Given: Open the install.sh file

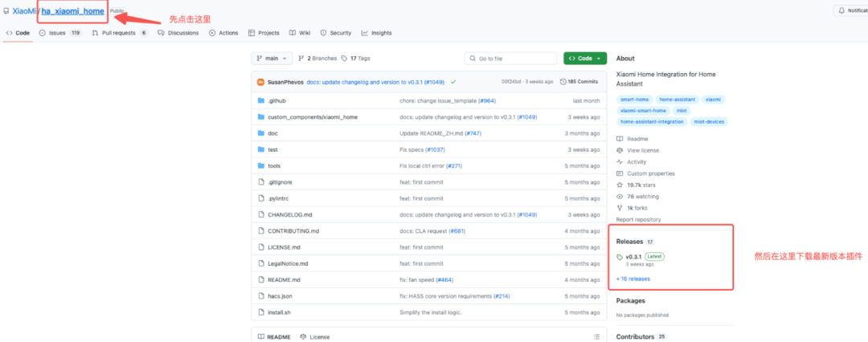Looking at the screenshot, I should (279, 312).
